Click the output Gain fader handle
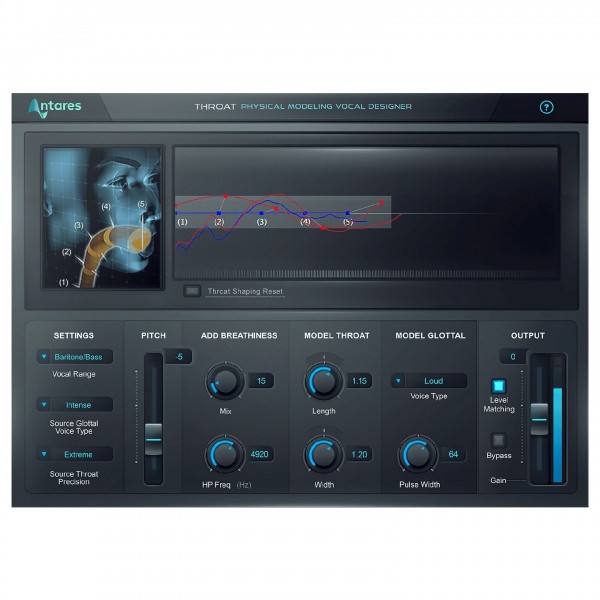The image size is (600, 600). 539,416
